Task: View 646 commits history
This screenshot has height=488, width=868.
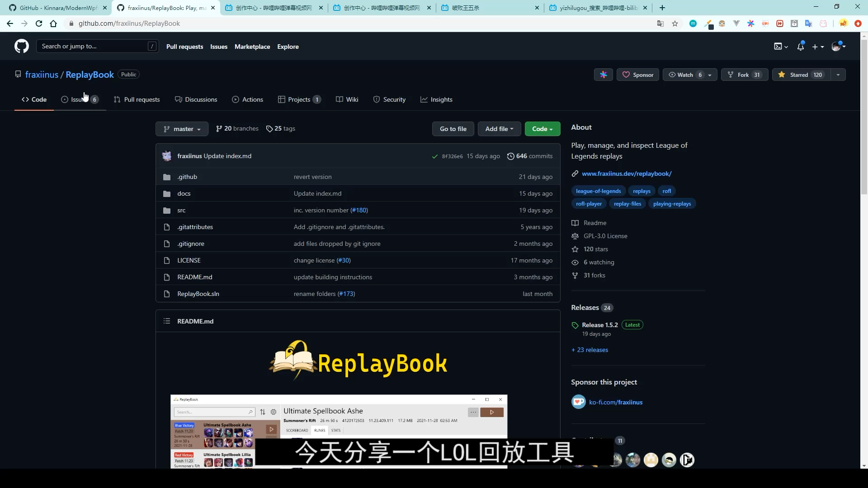Action: [x=530, y=156]
